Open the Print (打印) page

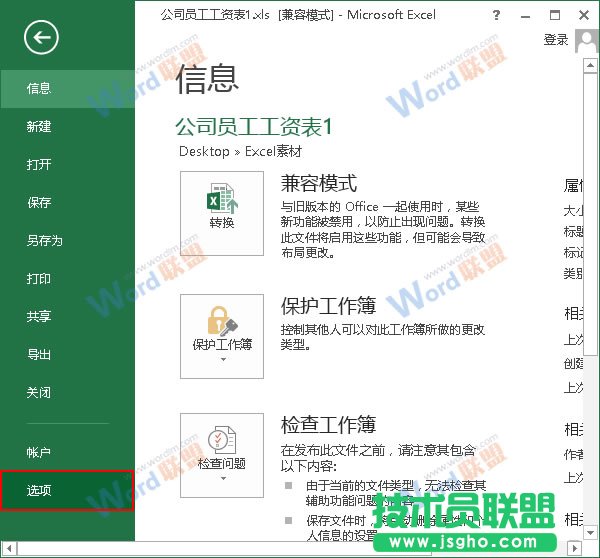(40, 279)
